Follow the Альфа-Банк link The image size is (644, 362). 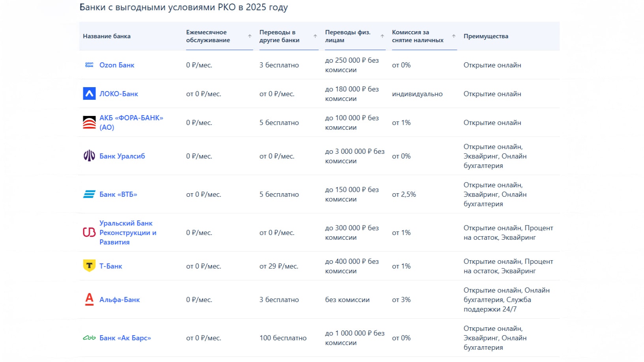coord(120,300)
